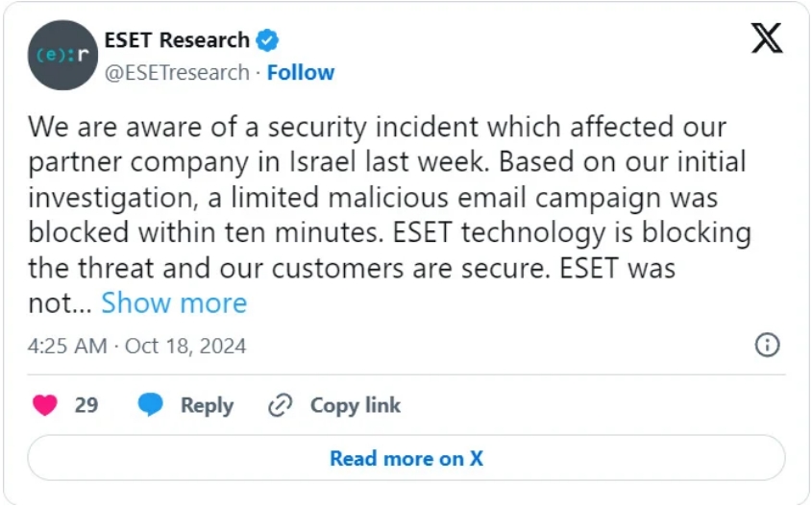
Task: Open the ESET Research profile avatar
Action: (62, 55)
